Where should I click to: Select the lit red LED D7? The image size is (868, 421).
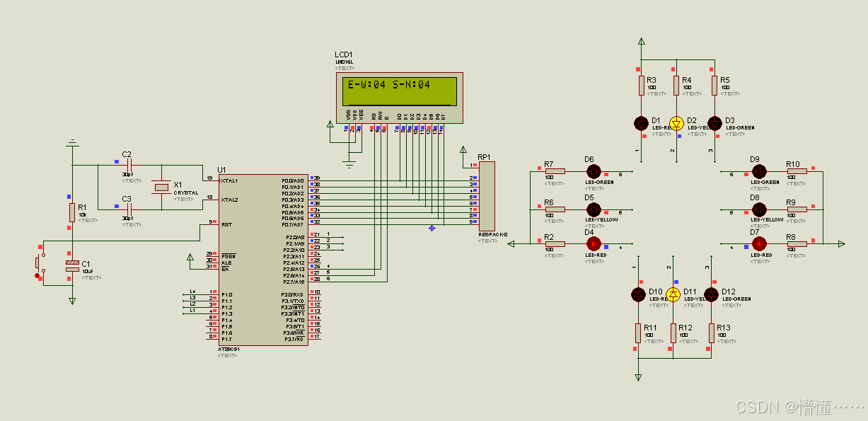coord(759,243)
